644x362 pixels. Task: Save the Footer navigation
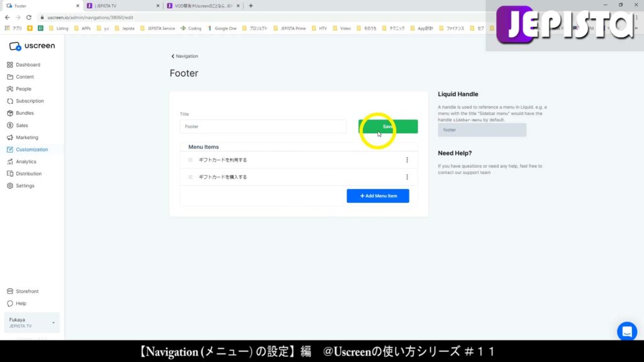coord(387,126)
